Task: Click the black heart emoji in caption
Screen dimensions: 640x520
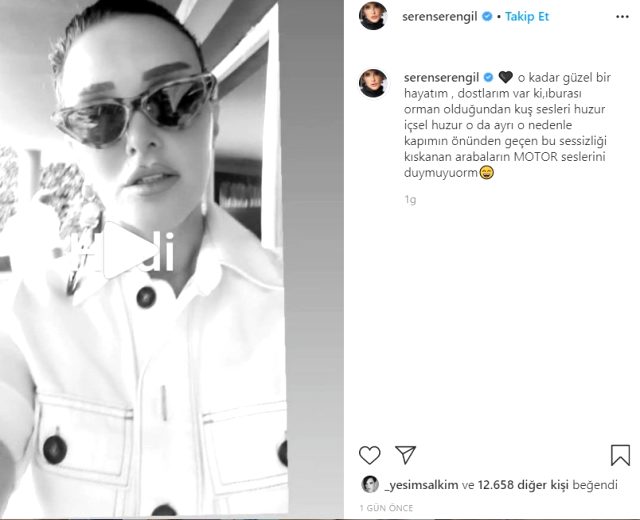Action: 505,77
